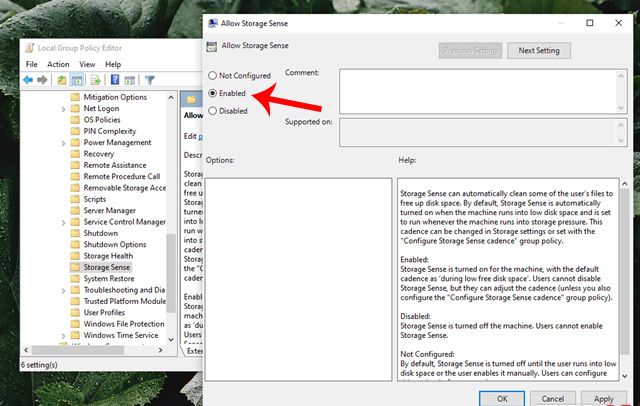
Task: Click the Windows File Protection folder icon
Action: (75, 324)
